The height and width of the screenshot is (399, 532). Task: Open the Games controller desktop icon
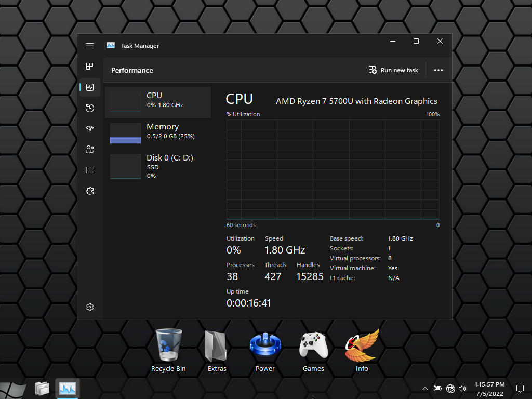[313, 351]
